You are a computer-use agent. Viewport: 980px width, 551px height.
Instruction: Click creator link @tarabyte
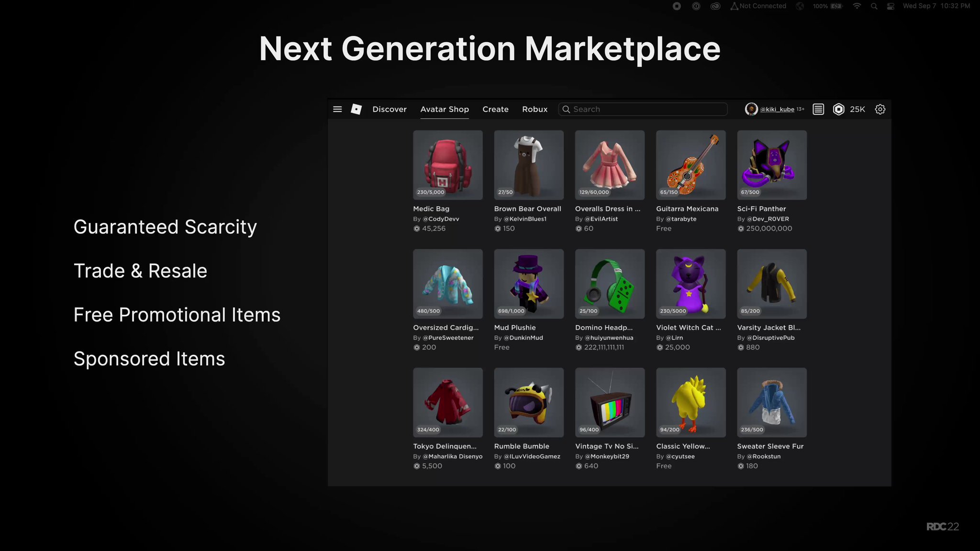(681, 219)
